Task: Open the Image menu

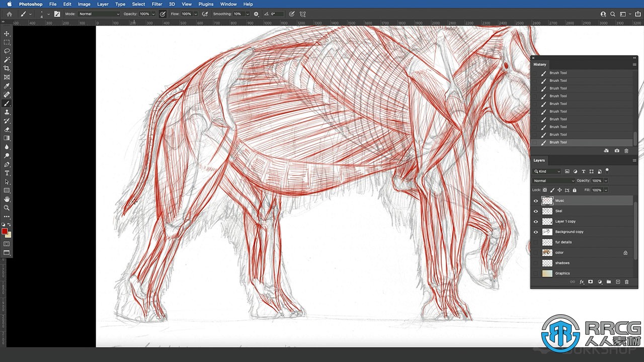Action: pos(84,4)
